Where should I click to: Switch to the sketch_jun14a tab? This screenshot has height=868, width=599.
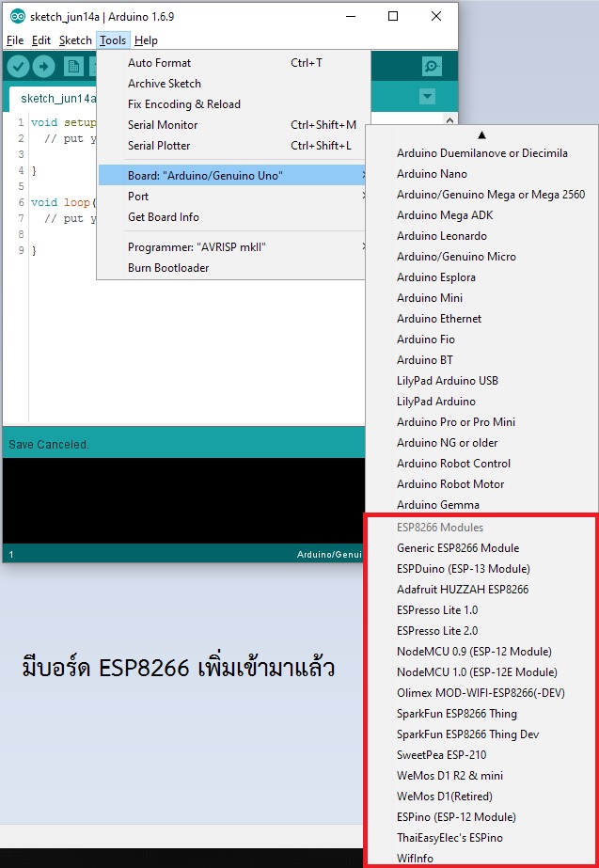[x=54, y=99]
